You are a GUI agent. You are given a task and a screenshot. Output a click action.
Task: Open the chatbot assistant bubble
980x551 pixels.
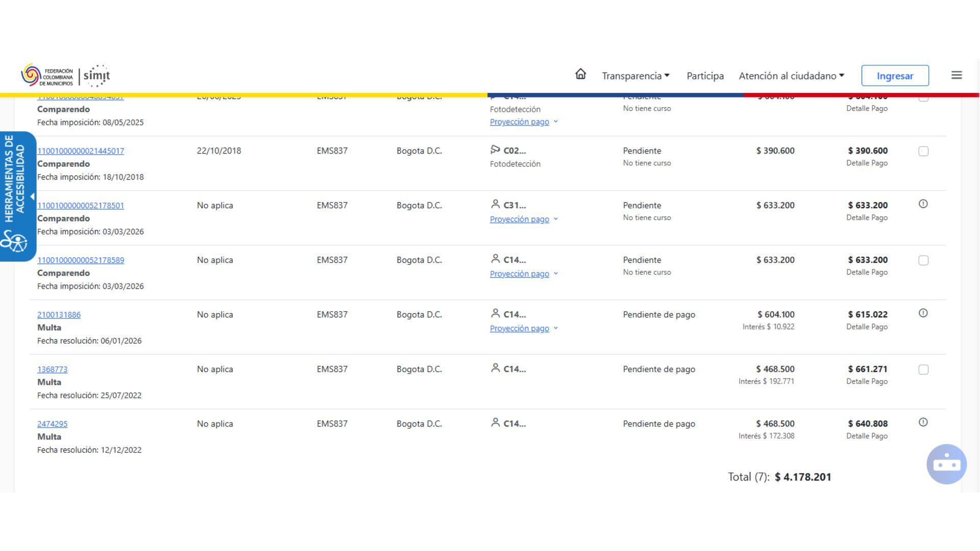coord(946,464)
